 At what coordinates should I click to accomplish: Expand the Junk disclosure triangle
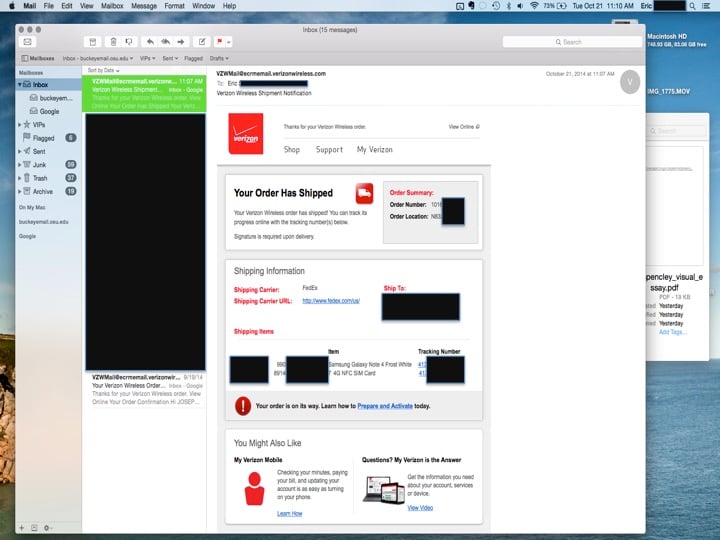tap(20, 164)
